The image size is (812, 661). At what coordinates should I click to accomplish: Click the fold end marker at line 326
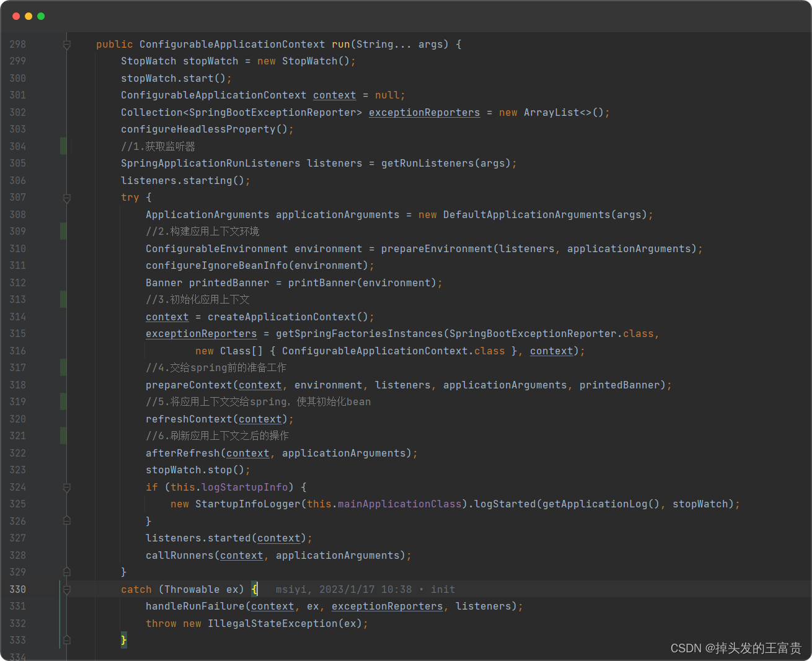pyautogui.click(x=67, y=521)
